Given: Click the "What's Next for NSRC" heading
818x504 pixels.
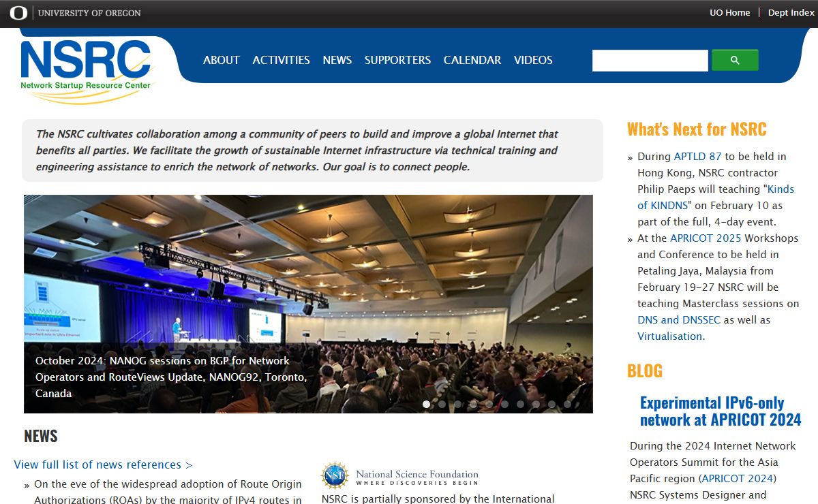Looking at the screenshot, I should point(697,129).
